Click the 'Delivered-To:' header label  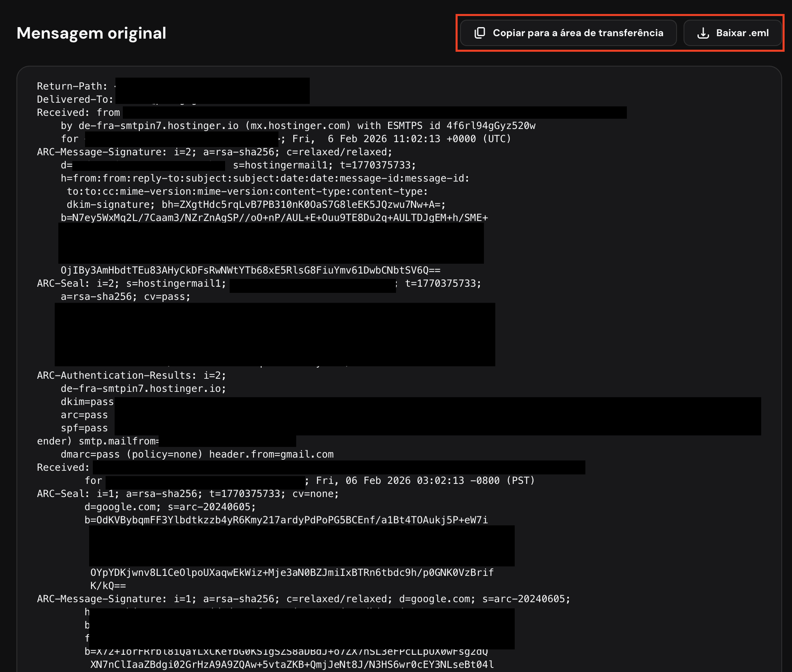pyautogui.click(x=75, y=99)
